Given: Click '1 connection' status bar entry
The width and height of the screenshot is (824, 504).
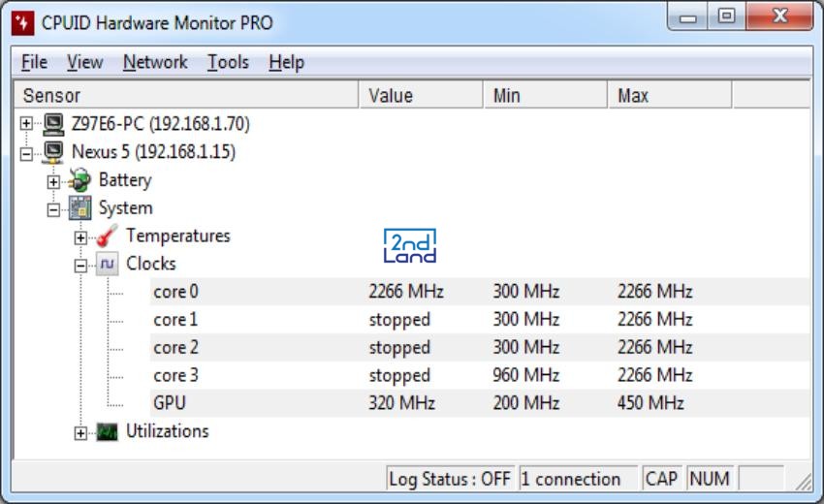Looking at the screenshot, I should (578, 479).
